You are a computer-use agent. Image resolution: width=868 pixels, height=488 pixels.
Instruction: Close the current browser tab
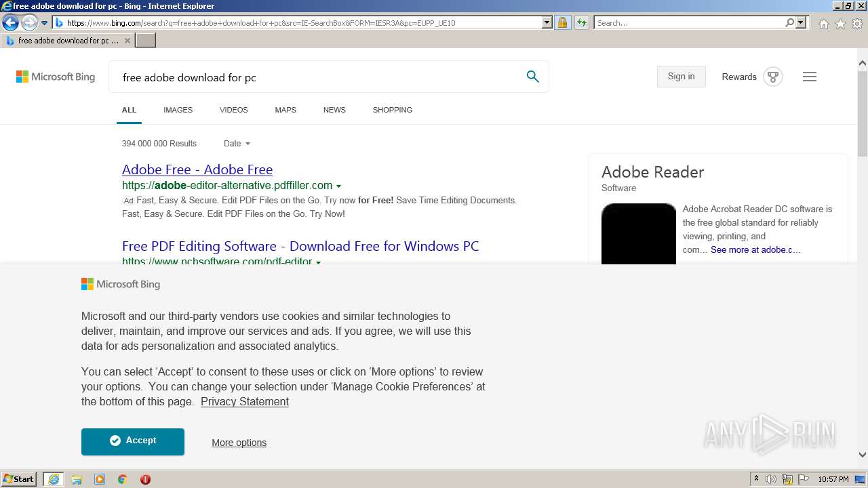tap(127, 41)
